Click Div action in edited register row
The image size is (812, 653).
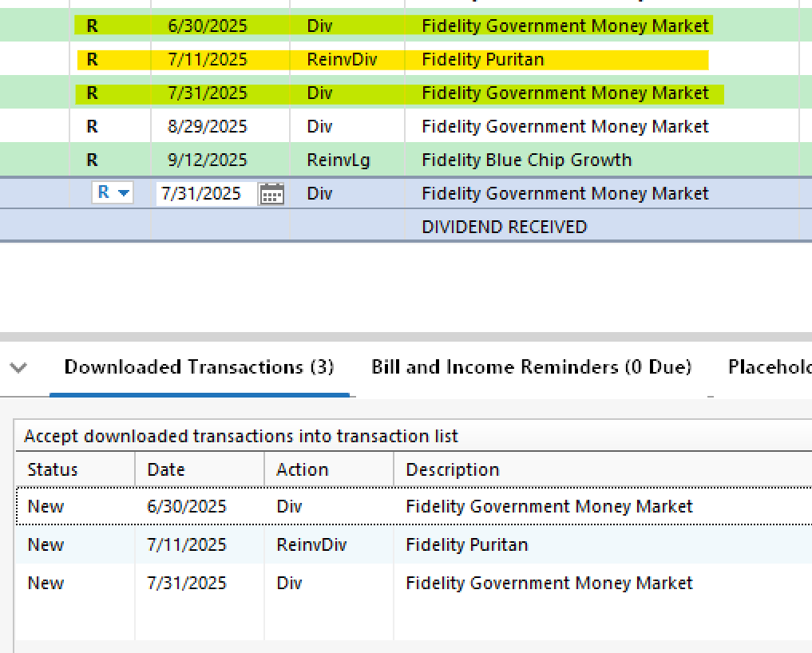point(319,194)
